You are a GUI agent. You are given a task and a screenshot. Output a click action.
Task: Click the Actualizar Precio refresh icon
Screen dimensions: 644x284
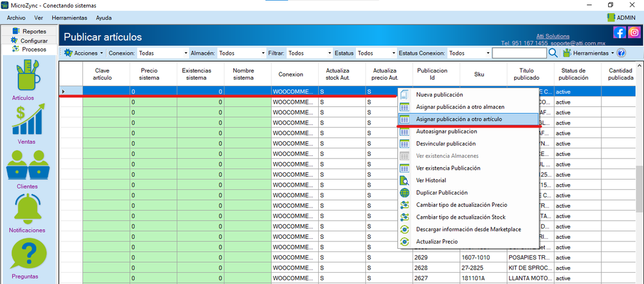point(404,242)
